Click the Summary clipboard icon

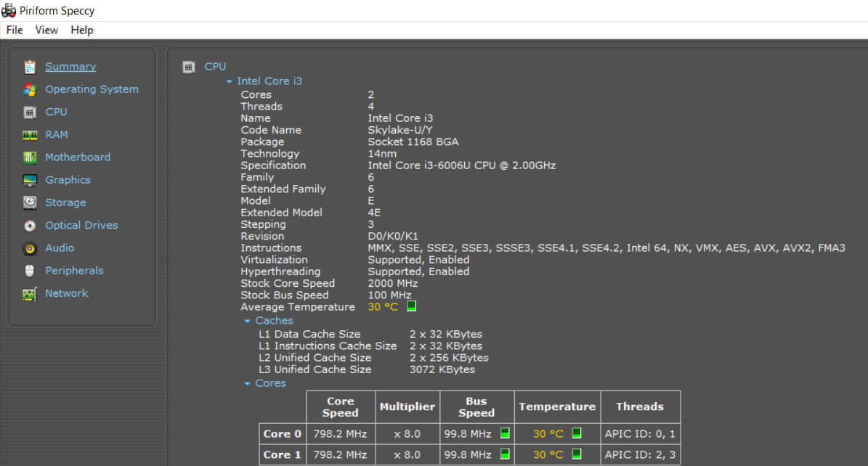click(x=30, y=67)
